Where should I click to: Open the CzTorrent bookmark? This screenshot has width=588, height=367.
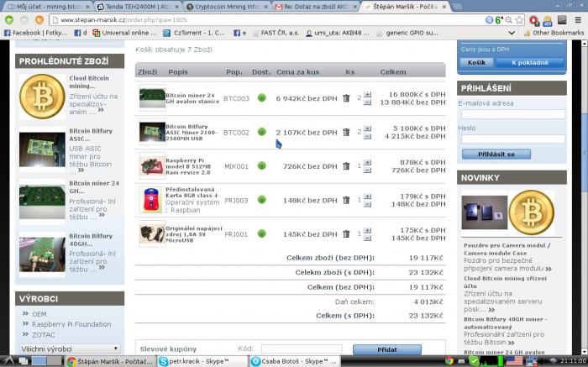point(194,33)
